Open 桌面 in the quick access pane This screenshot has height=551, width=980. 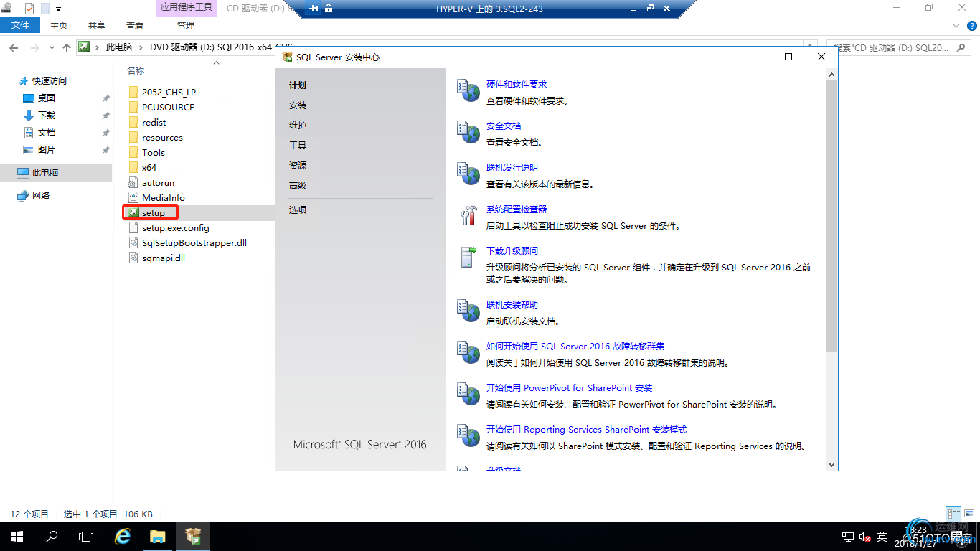click(47, 98)
